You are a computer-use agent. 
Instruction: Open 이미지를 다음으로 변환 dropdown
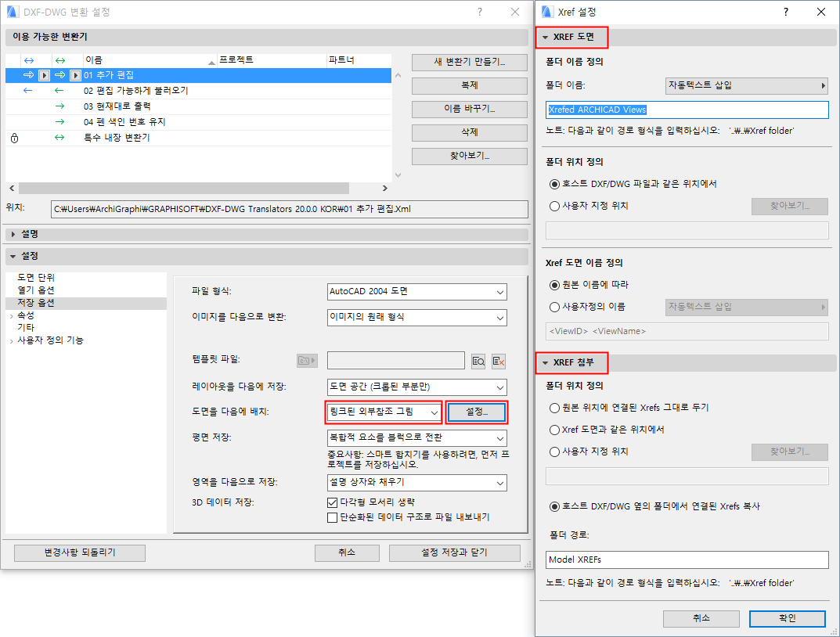pyautogui.click(x=416, y=318)
